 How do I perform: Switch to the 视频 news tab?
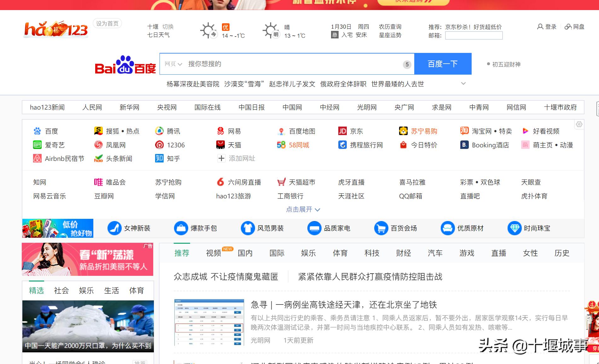[213, 253]
